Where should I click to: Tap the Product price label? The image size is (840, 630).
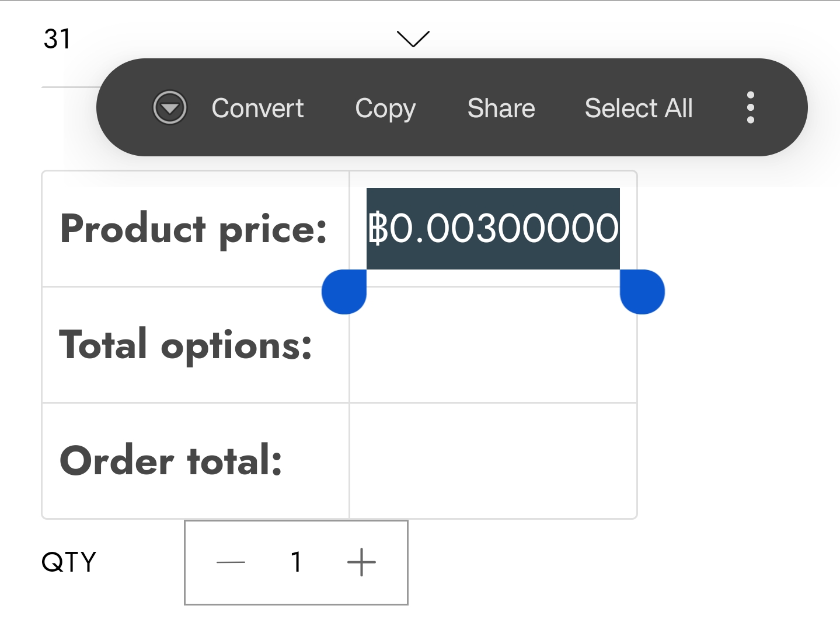[193, 229]
